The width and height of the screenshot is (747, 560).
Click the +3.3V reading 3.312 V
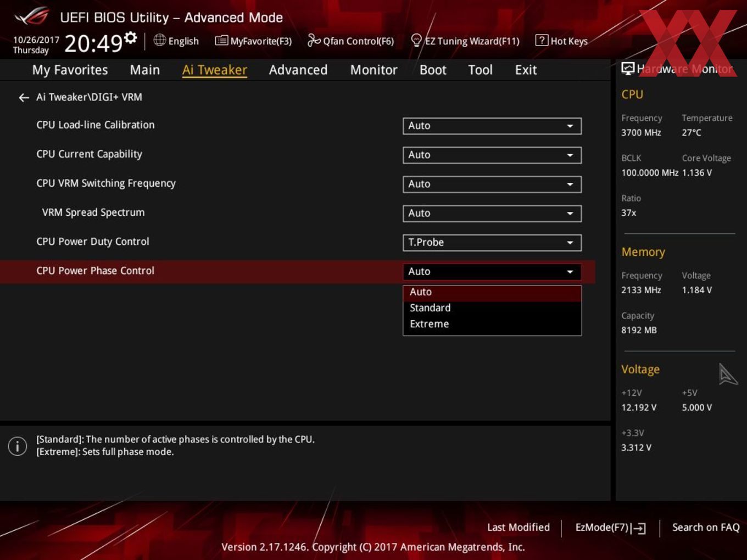(x=636, y=448)
